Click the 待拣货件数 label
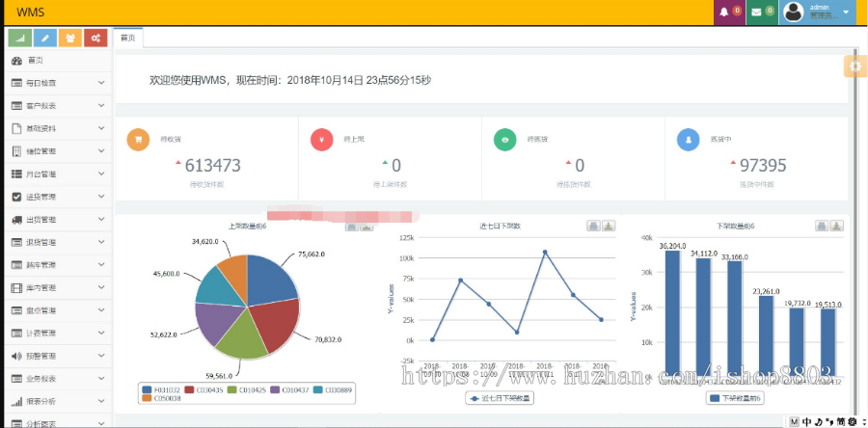 click(574, 185)
